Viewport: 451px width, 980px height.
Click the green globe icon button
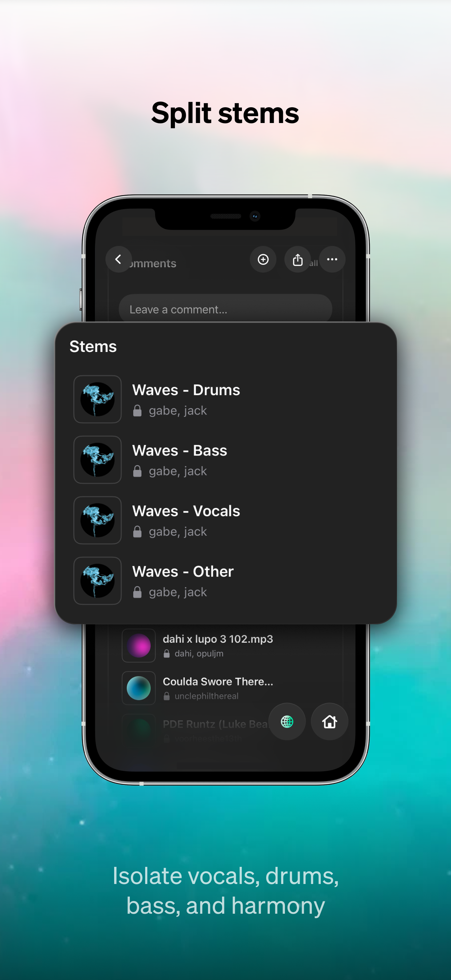287,722
